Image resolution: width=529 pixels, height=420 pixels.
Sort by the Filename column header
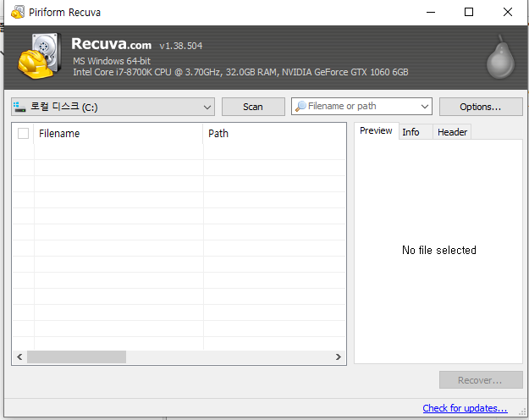click(118, 133)
